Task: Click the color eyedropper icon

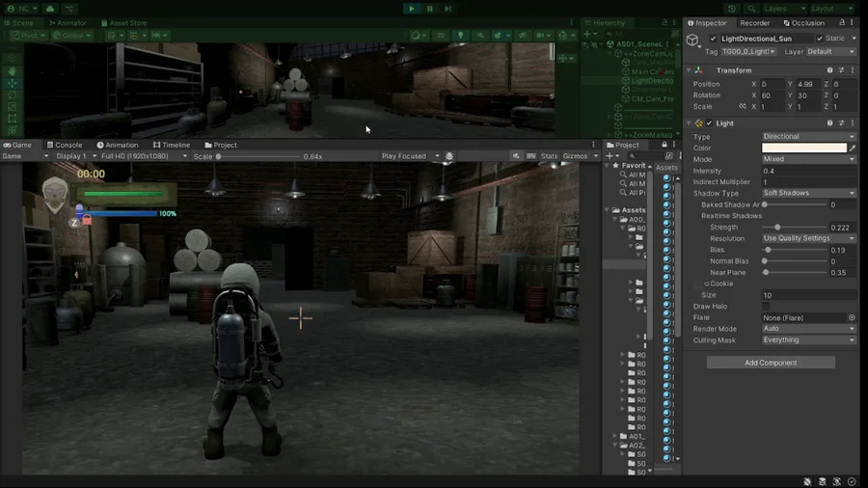Action: point(853,148)
